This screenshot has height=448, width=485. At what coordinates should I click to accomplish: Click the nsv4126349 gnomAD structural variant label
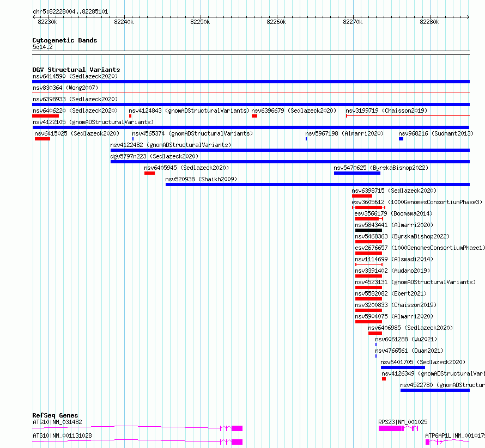pos(433,373)
